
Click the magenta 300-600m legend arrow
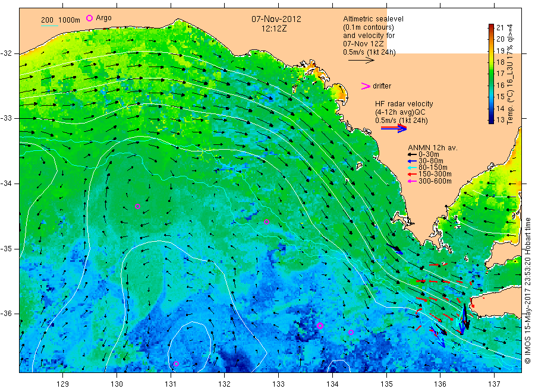413,181
